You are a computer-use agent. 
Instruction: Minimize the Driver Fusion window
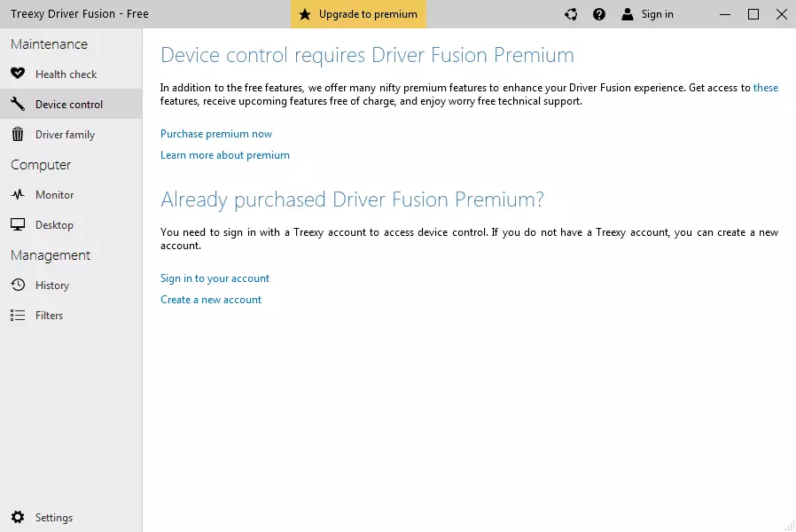725,14
